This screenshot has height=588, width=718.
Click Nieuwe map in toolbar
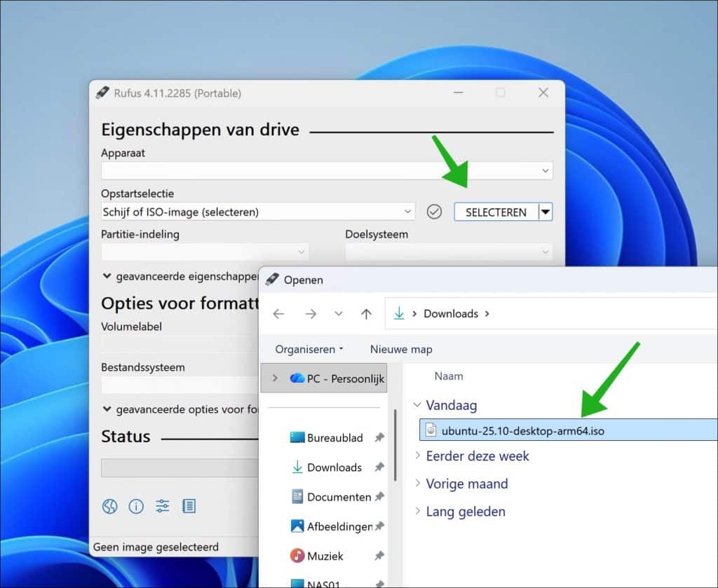coord(401,349)
